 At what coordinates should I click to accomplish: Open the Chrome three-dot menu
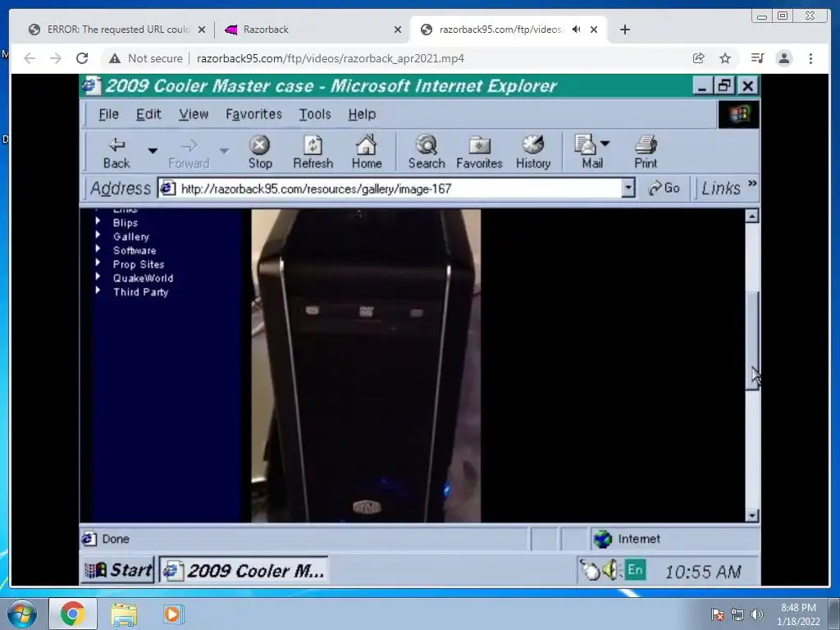point(810,58)
